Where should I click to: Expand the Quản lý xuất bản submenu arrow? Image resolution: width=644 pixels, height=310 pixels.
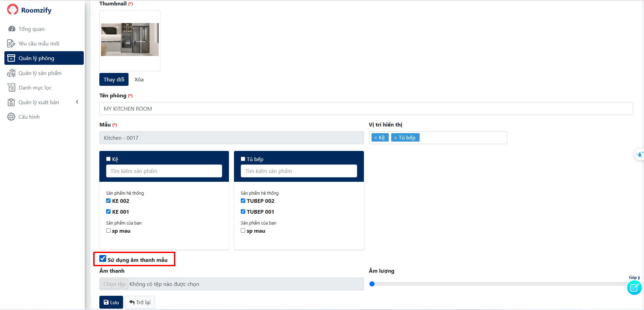(77, 102)
